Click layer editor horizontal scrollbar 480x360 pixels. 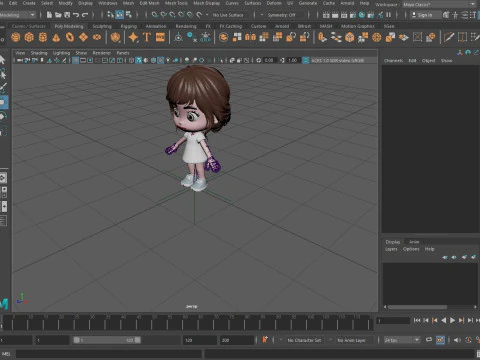[x=417, y=307]
